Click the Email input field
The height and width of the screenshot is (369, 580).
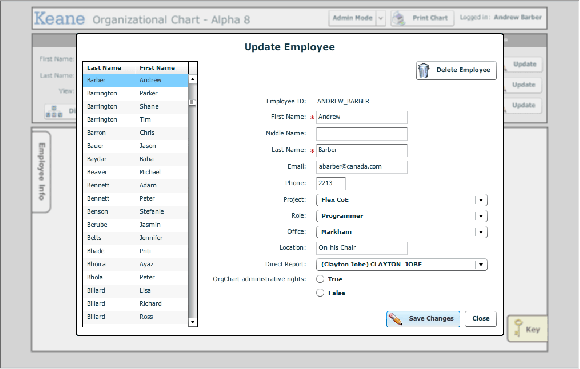click(362, 167)
